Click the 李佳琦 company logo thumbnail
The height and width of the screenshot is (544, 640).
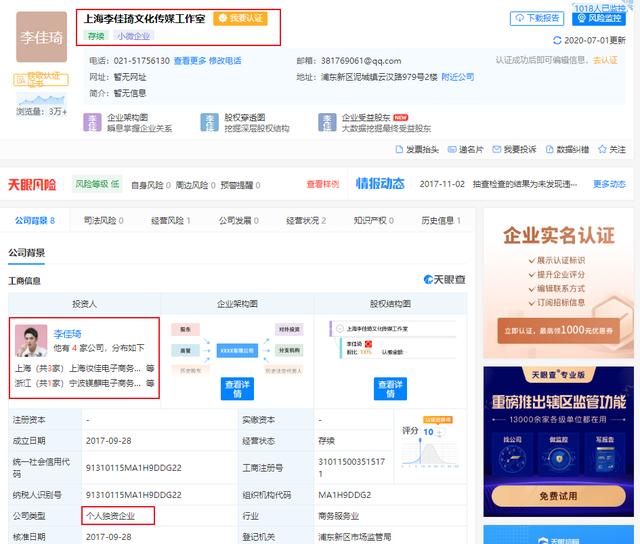(x=42, y=37)
